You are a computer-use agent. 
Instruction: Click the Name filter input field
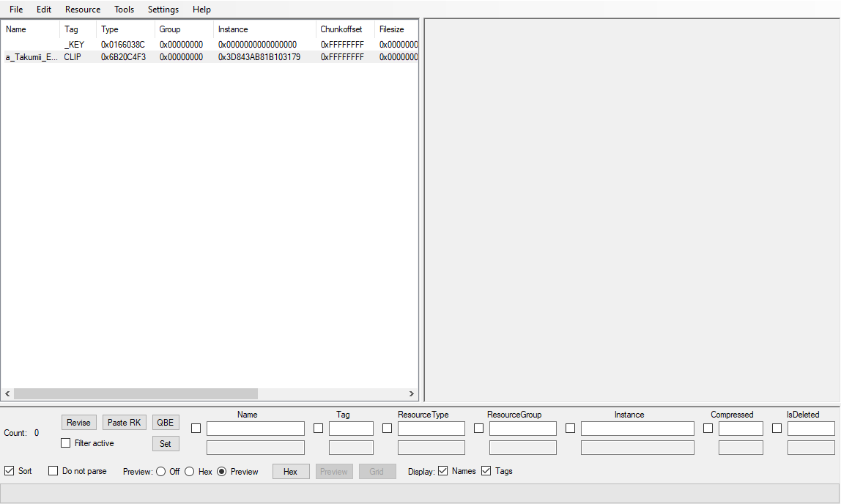pyautogui.click(x=255, y=429)
